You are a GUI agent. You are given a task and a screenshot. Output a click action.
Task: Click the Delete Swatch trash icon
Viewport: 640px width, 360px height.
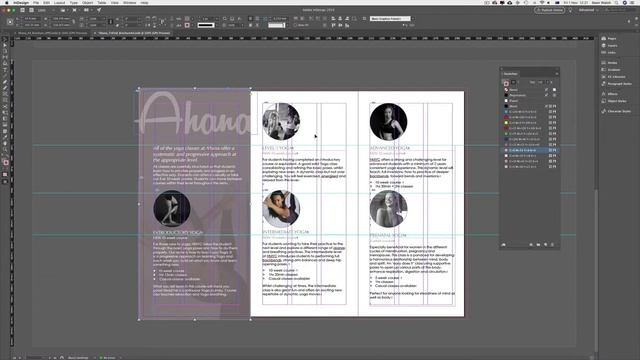[553, 244]
